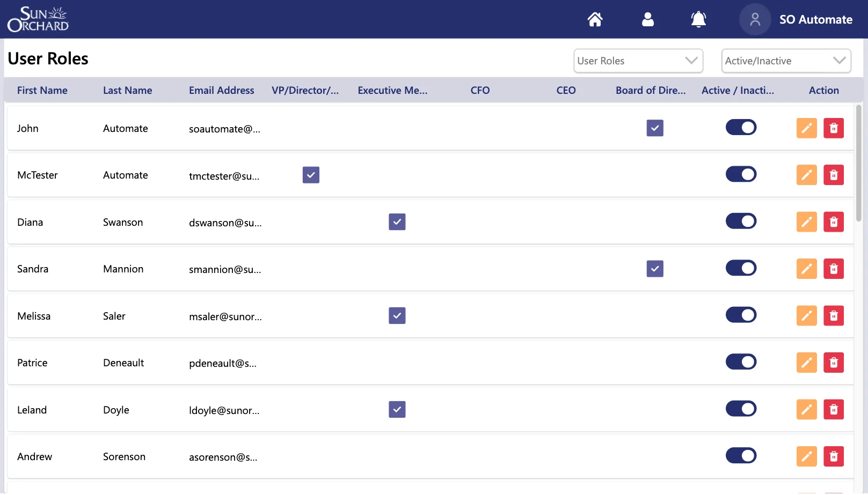The width and height of the screenshot is (868, 495).
Task: Edit Leland Doyle's user details
Action: (806, 409)
